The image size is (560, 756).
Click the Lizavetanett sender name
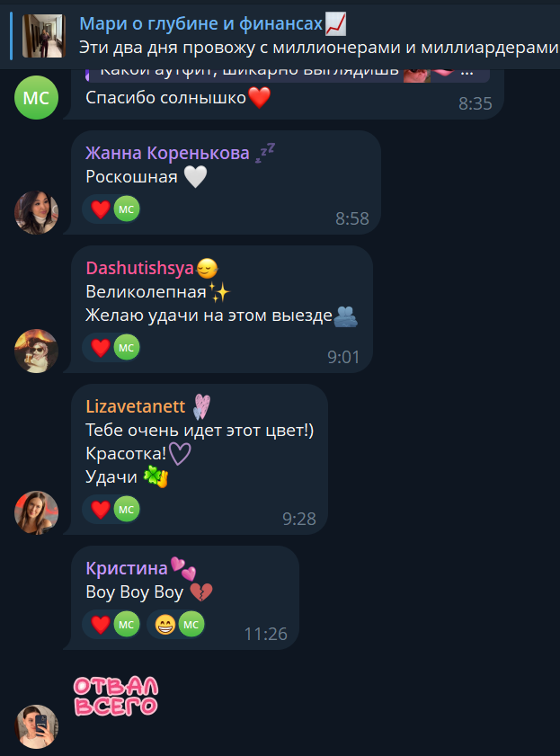136,406
